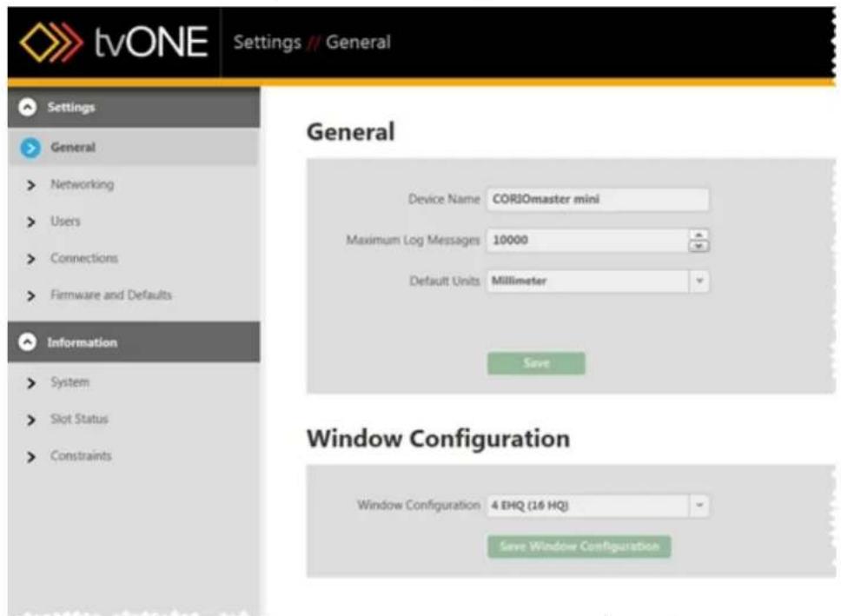The width and height of the screenshot is (841, 616).
Task: Open the System information page
Action: coord(70,382)
